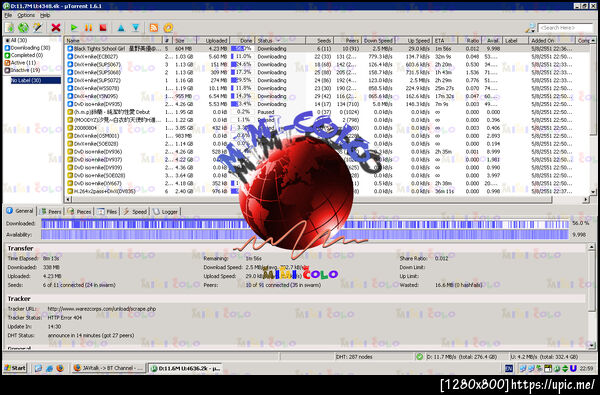The height and width of the screenshot is (395, 600).
Task: Select the paused 20080804 torrent row
Action: coord(327,128)
